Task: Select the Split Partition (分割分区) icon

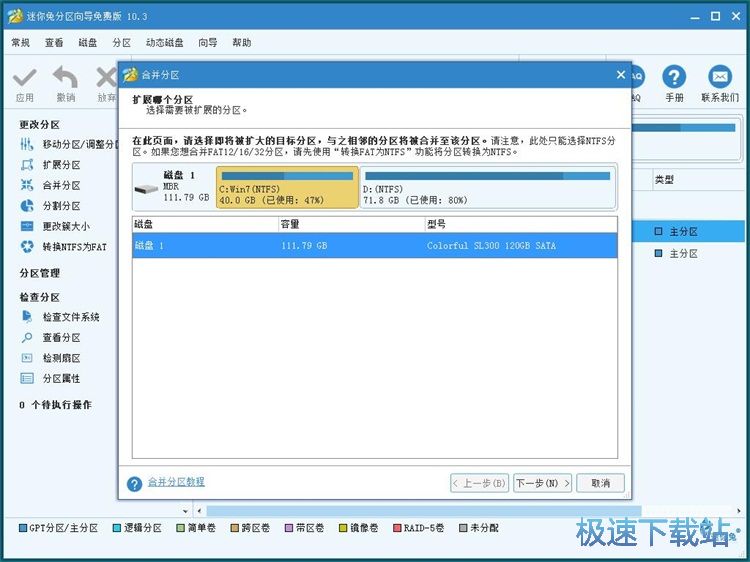Action: pos(27,206)
